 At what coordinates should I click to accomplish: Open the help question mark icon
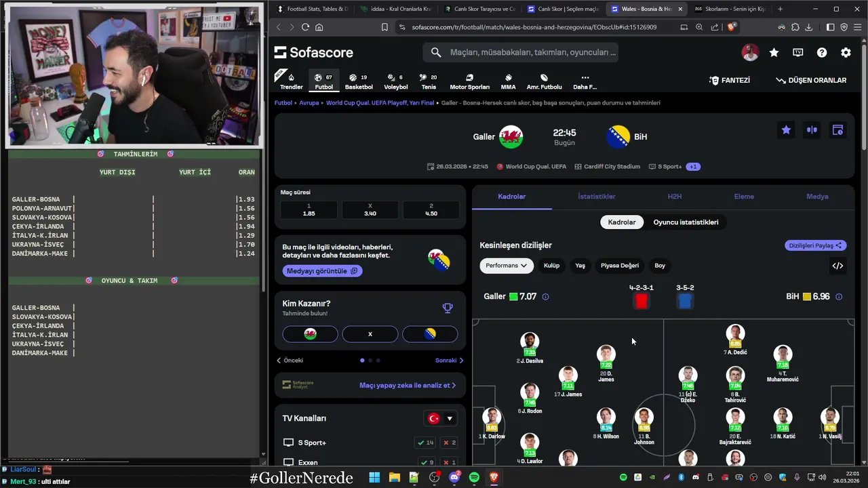(822, 52)
